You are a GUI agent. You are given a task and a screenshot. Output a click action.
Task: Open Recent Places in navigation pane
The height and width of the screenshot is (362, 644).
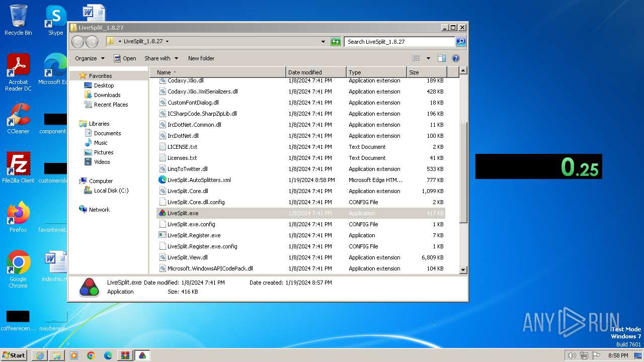coord(111,105)
